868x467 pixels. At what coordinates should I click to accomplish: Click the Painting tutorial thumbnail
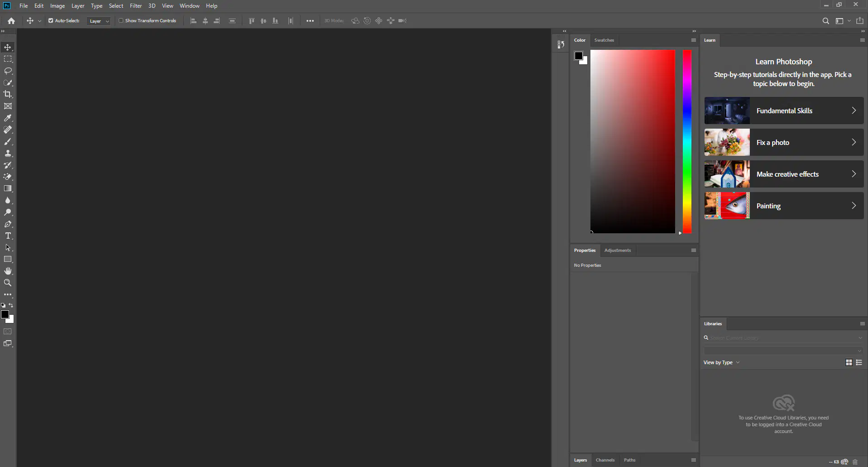(x=727, y=206)
